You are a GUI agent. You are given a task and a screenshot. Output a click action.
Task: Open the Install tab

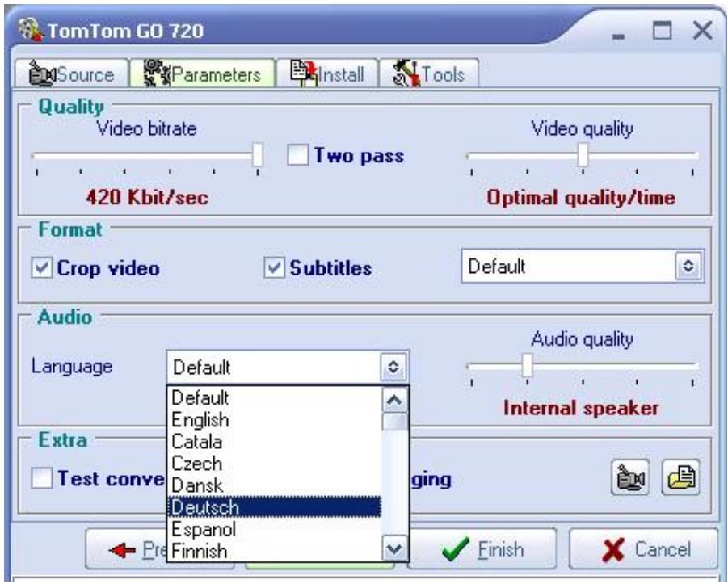point(327,74)
